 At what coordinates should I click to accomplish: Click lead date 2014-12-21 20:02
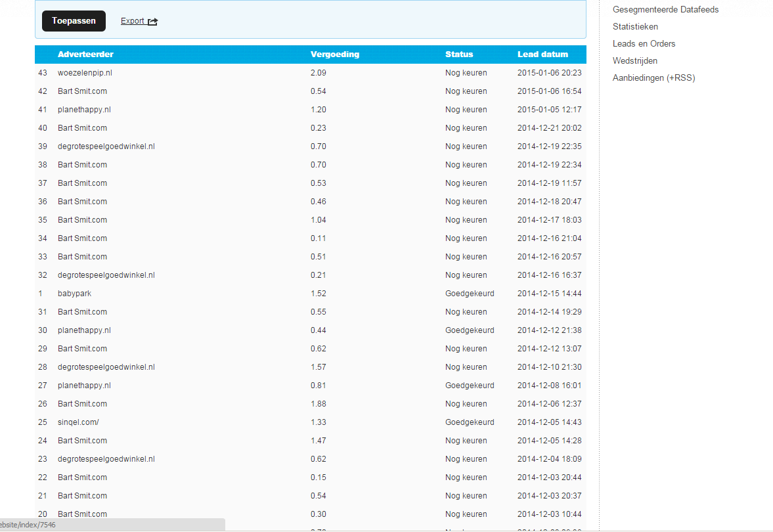pos(550,128)
